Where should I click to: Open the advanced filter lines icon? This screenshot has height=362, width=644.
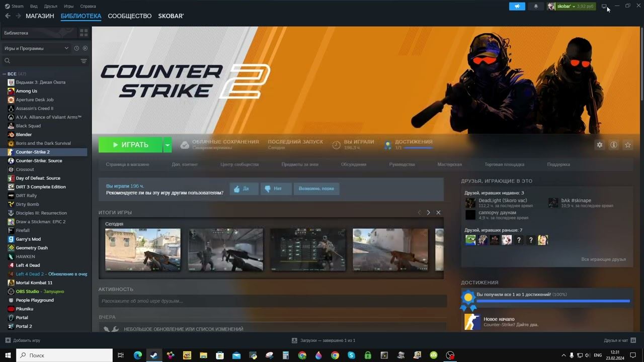coord(84,61)
